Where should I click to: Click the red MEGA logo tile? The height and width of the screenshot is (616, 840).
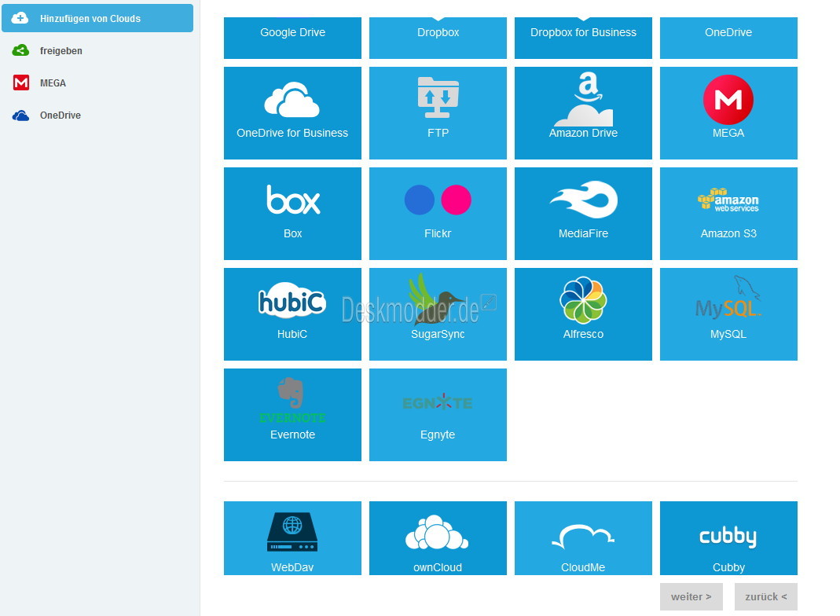coord(728,113)
